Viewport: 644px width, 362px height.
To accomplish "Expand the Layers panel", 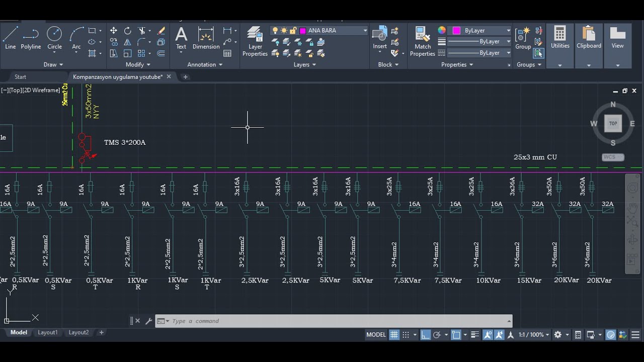I will click(x=305, y=64).
